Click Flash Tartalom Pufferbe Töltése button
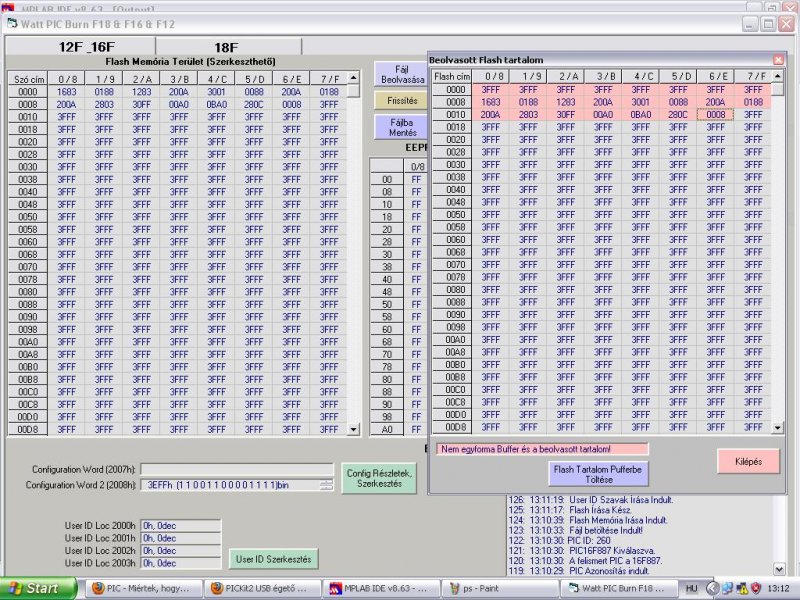800x600 pixels. [598, 474]
